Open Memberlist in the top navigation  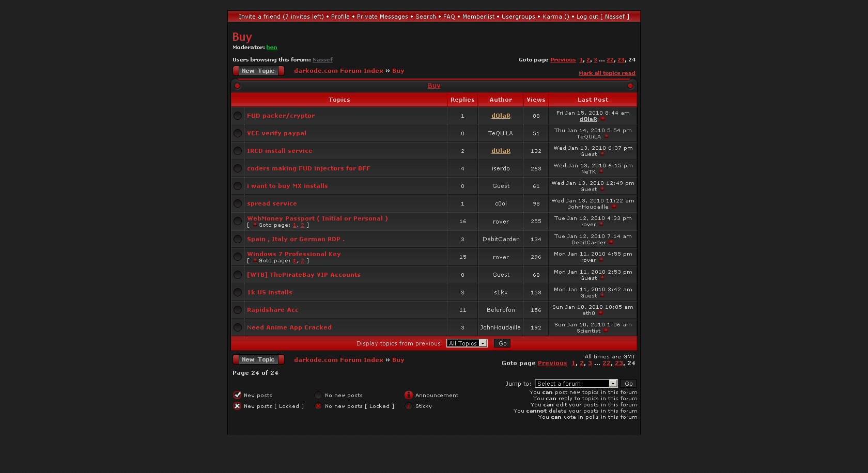coord(478,17)
